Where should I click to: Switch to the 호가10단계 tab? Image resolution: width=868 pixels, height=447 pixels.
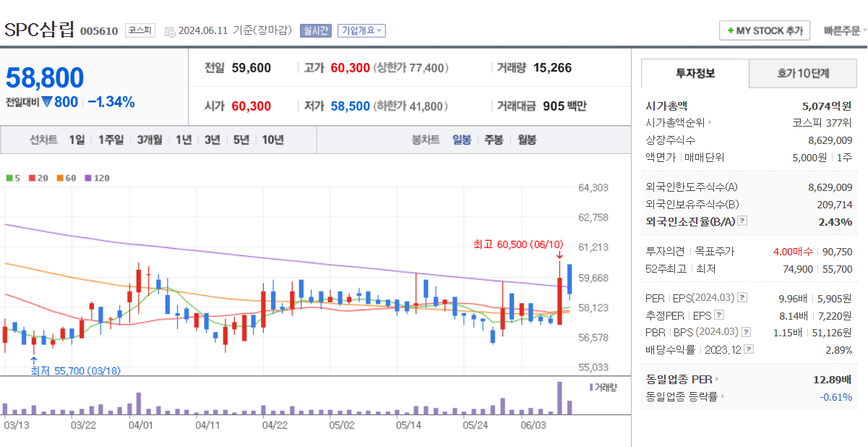coord(803,73)
